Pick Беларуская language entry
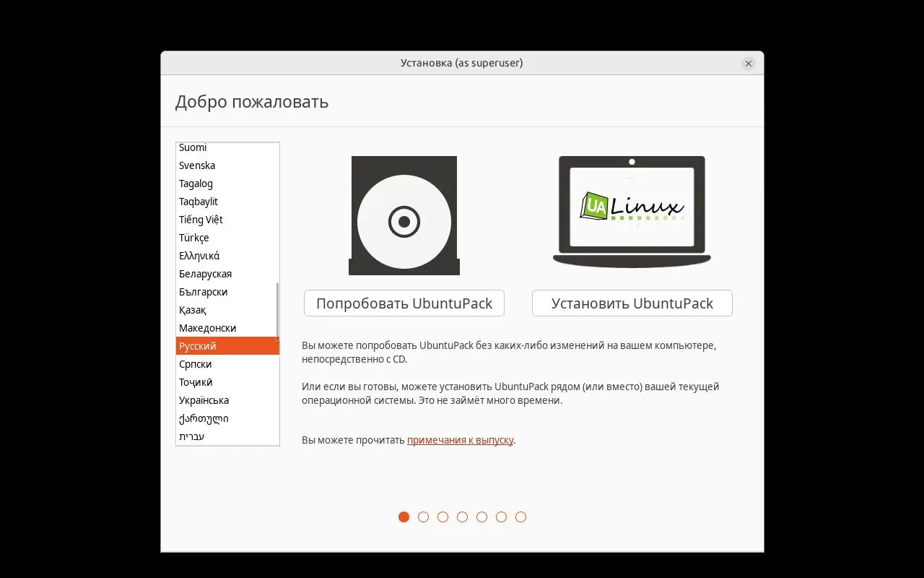The image size is (924, 578). (x=227, y=274)
